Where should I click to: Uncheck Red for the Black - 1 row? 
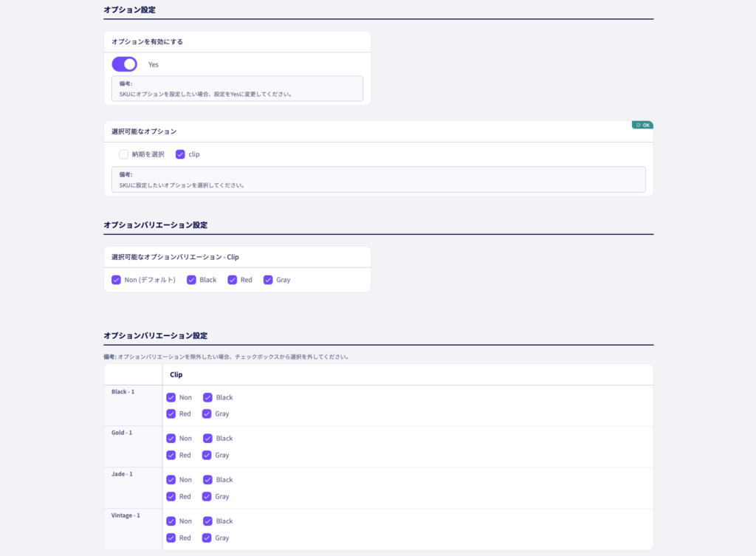tap(171, 413)
